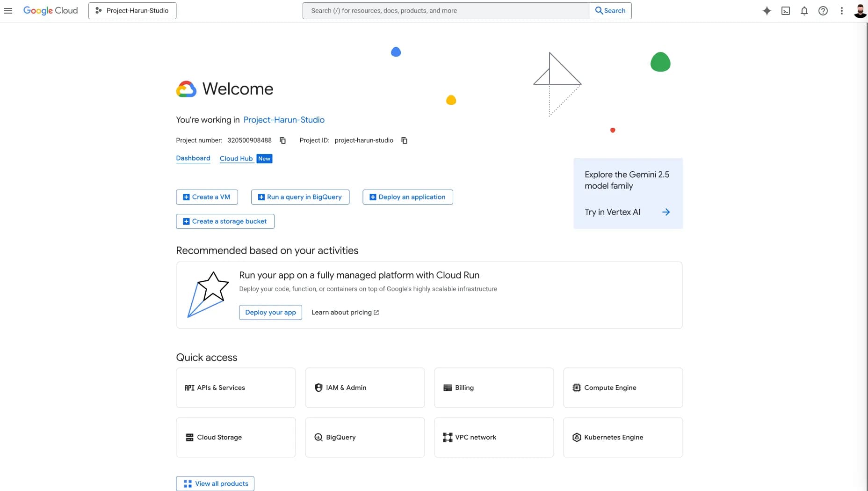The height and width of the screenshot is (491, 868).
Task: Open the notifications bell
Action: [804, 11]
